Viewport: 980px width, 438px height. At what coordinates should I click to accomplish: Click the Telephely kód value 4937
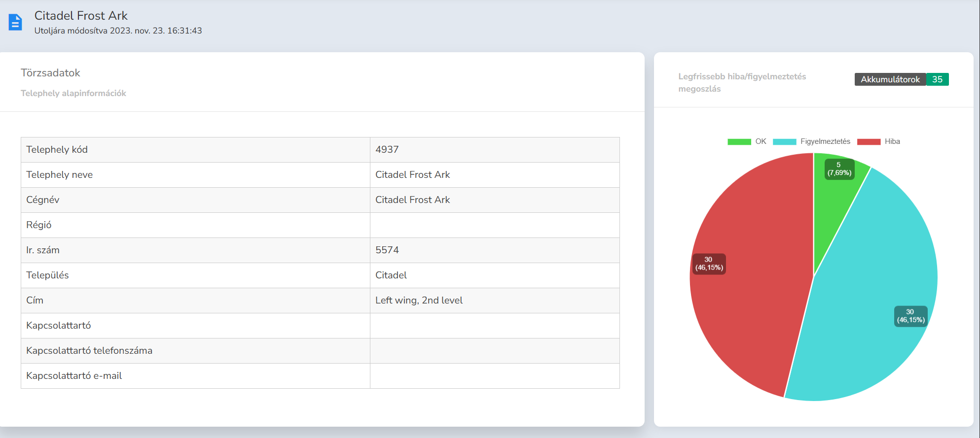(x=387, y=150)
